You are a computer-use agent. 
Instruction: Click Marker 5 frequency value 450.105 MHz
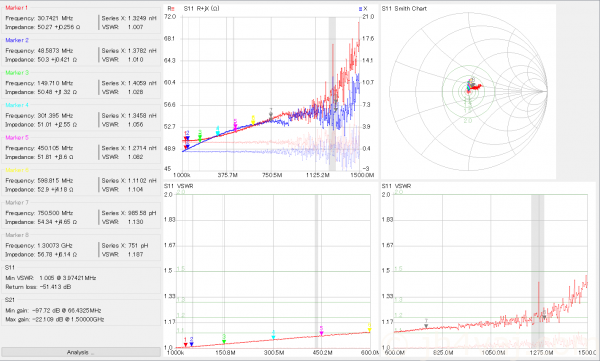(55, 148)
